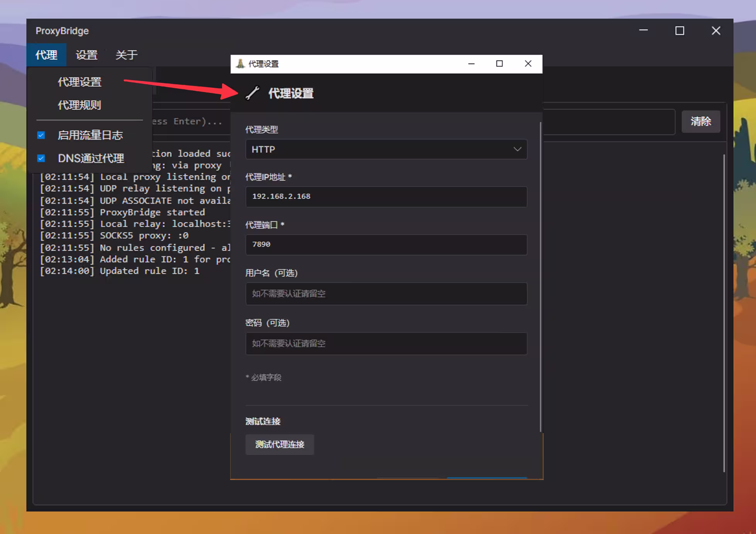
Task: Click the 代理IP地址 input field
Action: pos(386,197)
